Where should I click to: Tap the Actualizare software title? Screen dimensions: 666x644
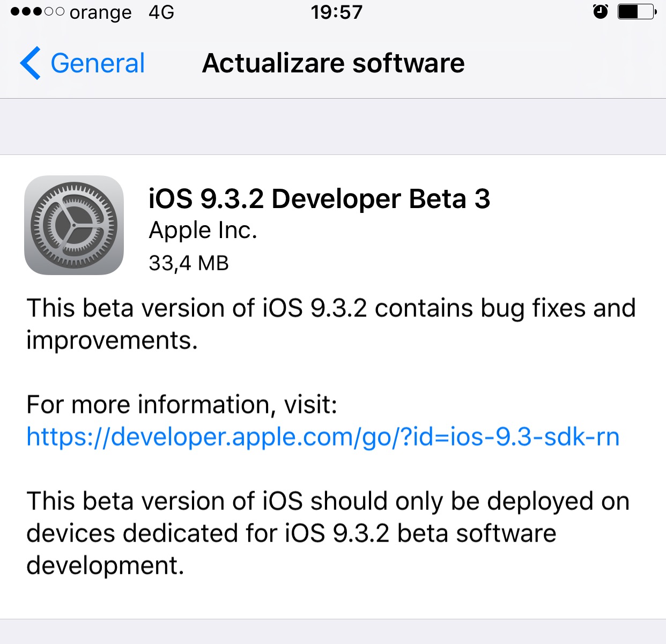pos(333,63)
